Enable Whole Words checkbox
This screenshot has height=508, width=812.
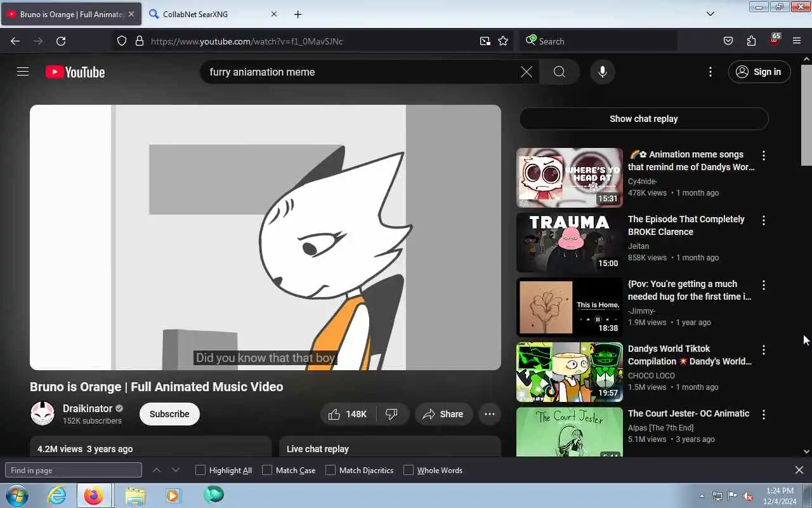coord(409,470)
